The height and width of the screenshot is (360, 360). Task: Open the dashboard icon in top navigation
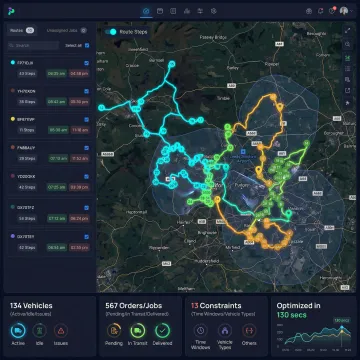pos(146,11)
